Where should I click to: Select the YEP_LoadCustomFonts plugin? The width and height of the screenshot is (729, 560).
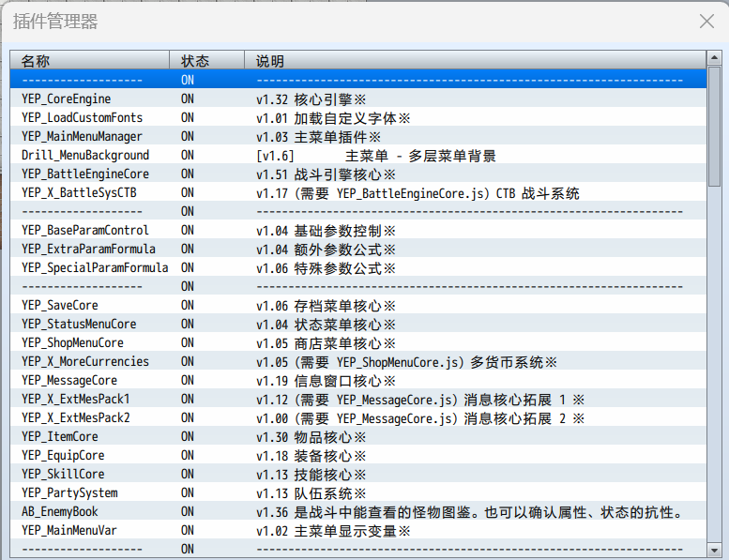coord(358,117)
